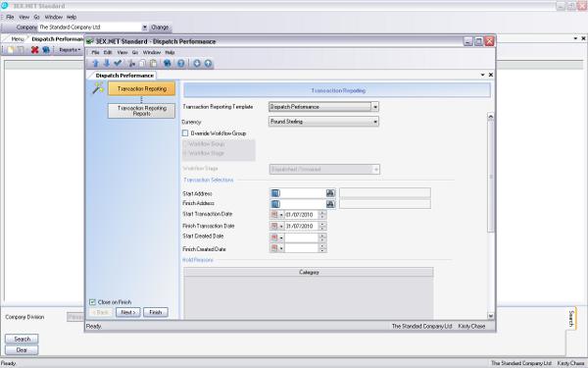
Task: Click the print icon in main window toolbar
Action: click(x=46, y=50)
